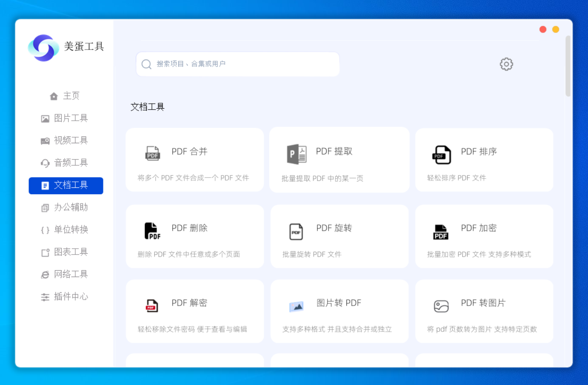Click the sliders icon beside 插件中心
This screenshot has height=385, width=588.
coord(45,297)
